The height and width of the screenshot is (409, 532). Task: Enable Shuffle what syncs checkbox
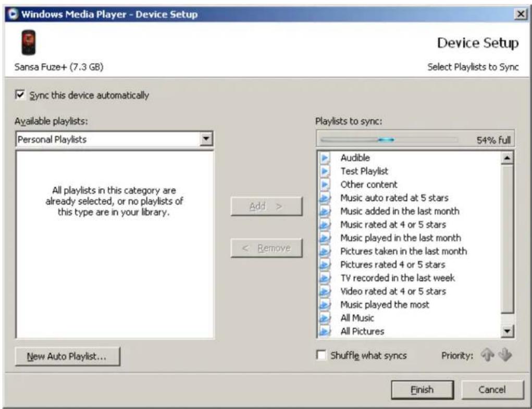click(x=320, y=355)
